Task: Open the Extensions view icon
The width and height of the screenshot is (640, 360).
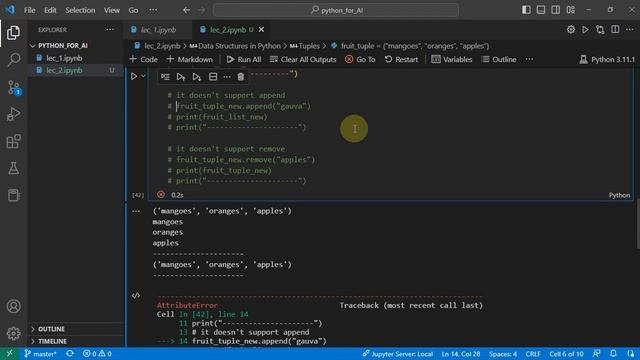Action: [x=13, y=141]
